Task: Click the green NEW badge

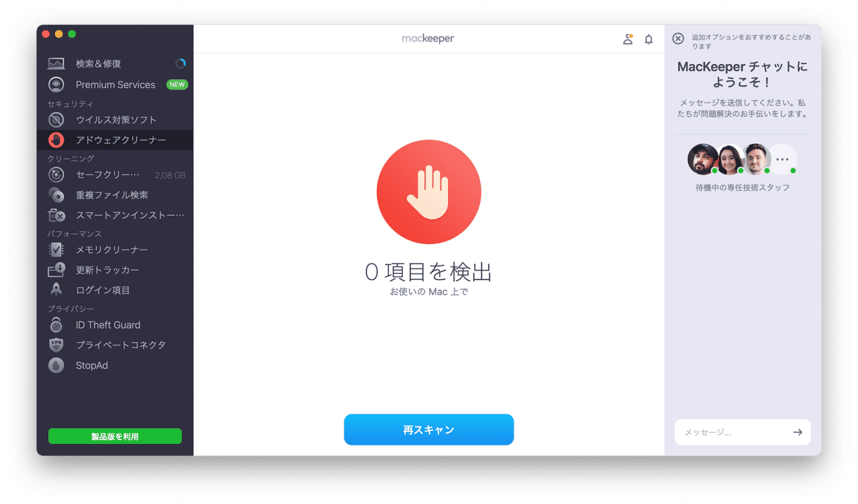Action: (x=177, y=85)
